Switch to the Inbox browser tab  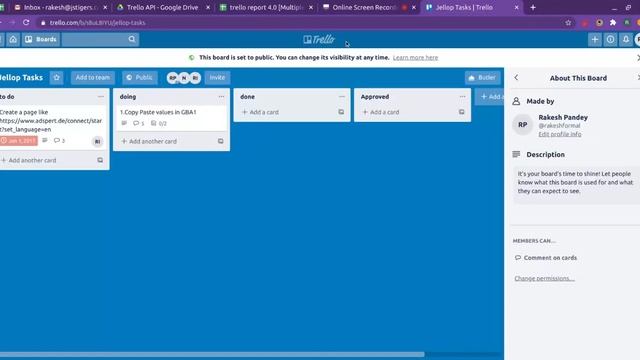[x=60, y=7]
